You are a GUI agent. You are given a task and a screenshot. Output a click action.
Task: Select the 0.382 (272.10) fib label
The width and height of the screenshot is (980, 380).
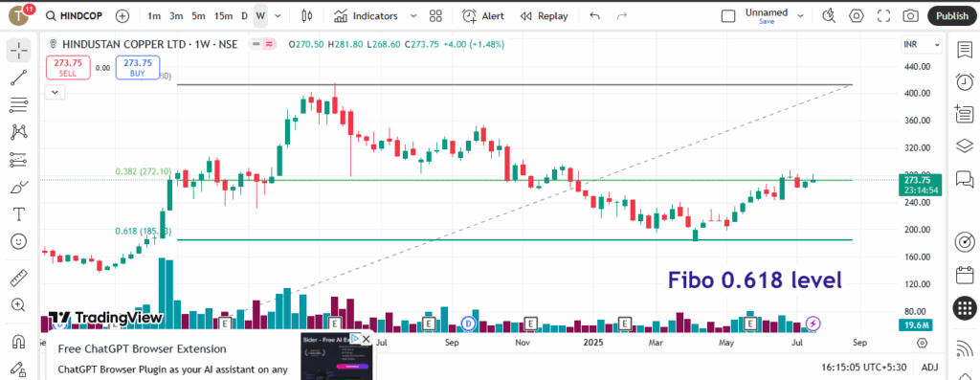click(x=144, y=171)
